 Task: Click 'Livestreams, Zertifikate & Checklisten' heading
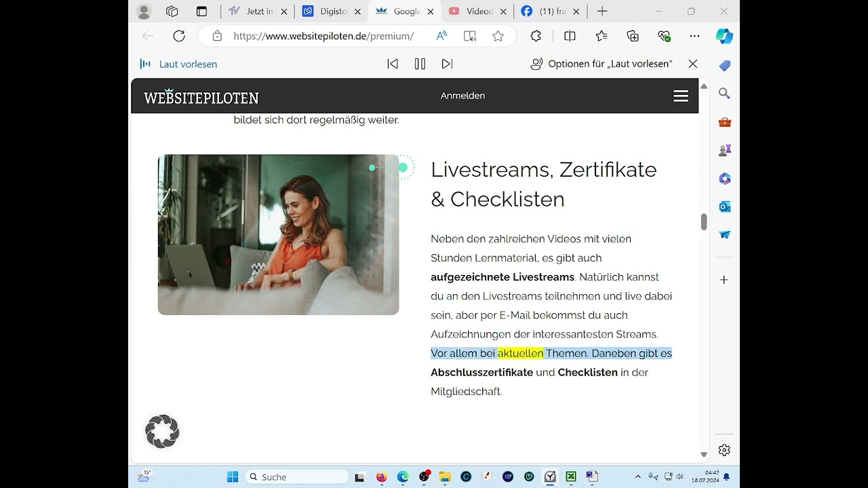544,184
